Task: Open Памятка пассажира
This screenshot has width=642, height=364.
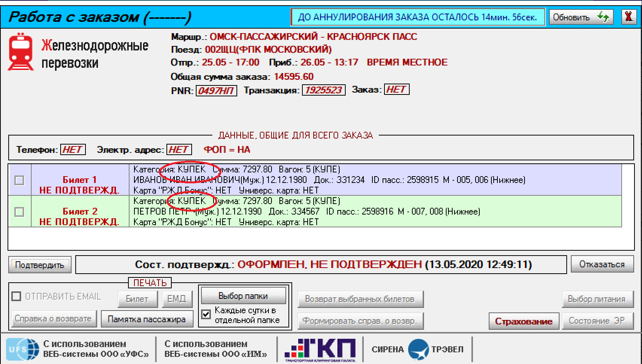Action: 146,319
